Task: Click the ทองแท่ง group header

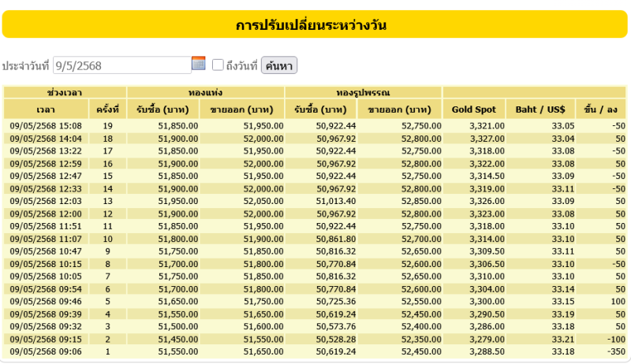Action: 206,92
